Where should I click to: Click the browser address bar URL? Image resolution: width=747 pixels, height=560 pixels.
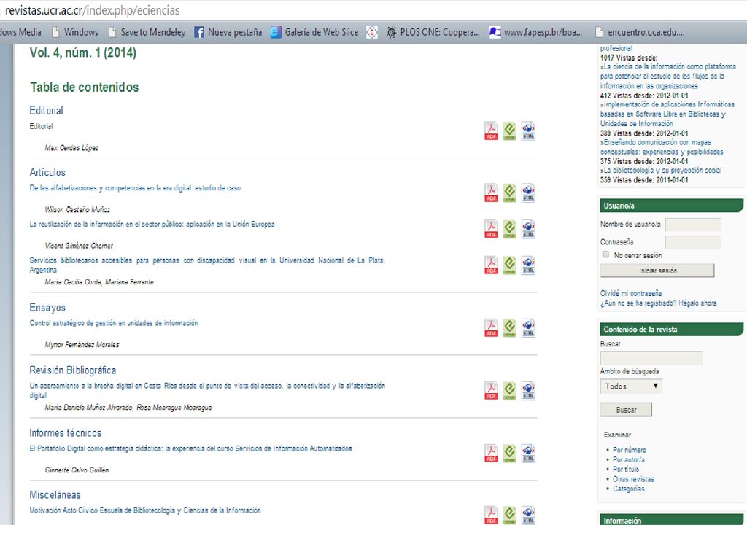tap(93, 10)
